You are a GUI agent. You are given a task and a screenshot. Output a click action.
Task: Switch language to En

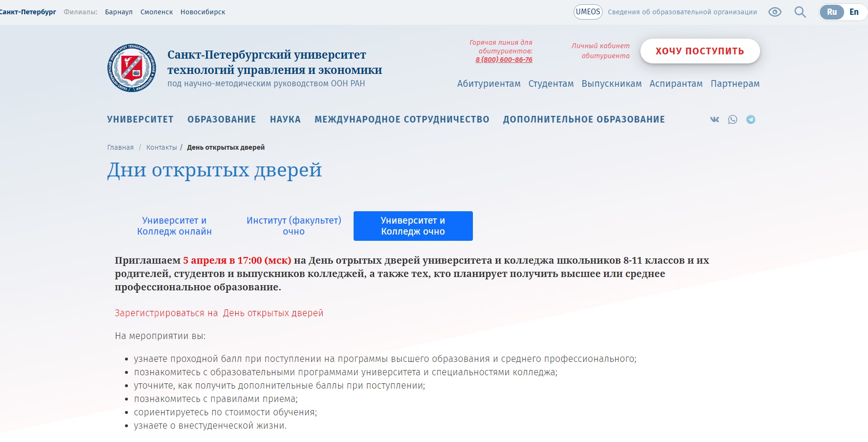854,12
